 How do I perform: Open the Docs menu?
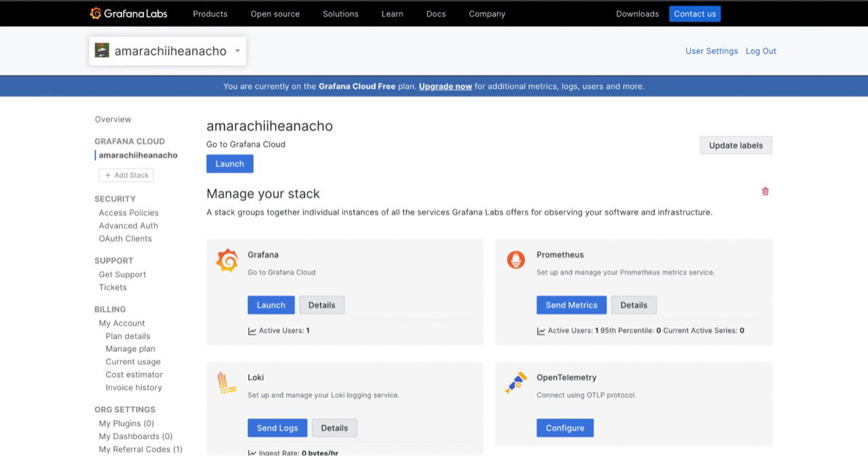[x=436, y=13]
